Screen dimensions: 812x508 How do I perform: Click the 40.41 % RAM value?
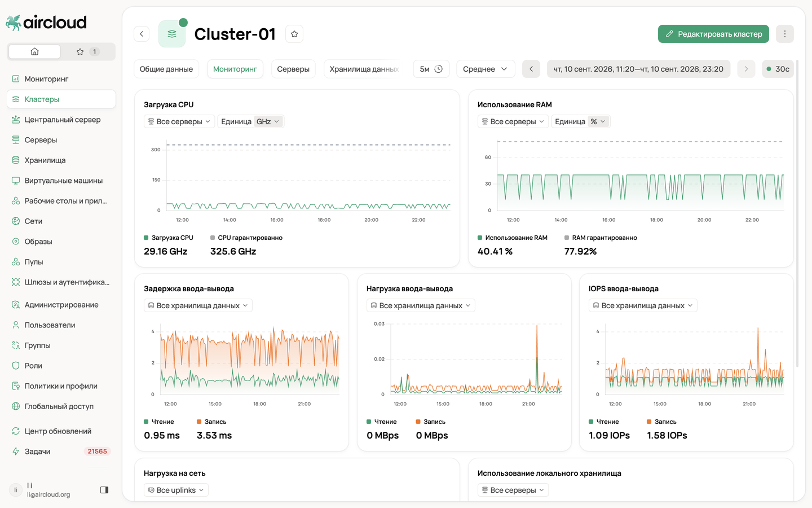pyautogui.click(x=495, y=251)
